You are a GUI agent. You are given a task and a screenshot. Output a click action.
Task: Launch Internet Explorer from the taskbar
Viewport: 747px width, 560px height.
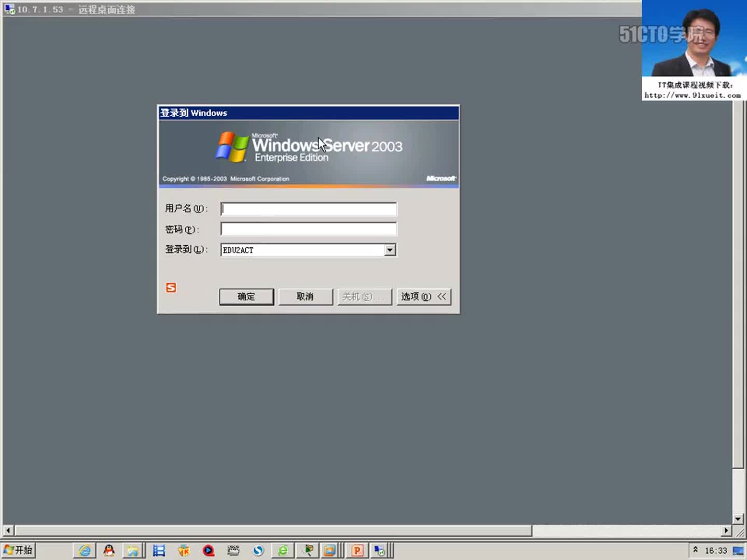click(85, 551)
